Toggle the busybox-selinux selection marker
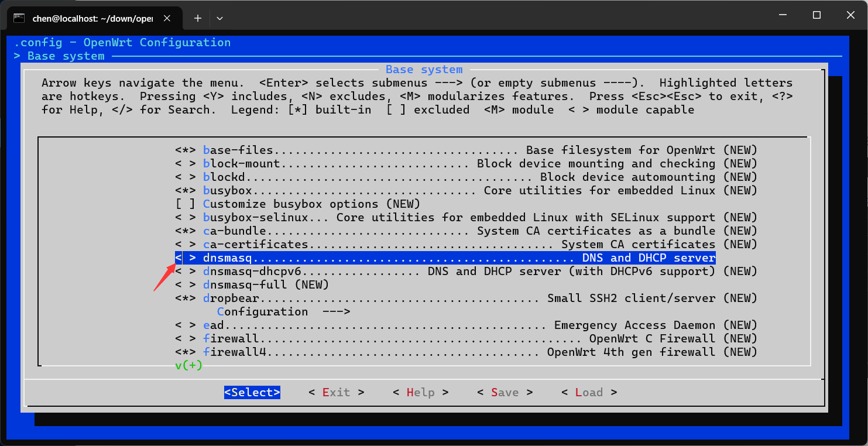868x446 pixels. coord(186,218)
